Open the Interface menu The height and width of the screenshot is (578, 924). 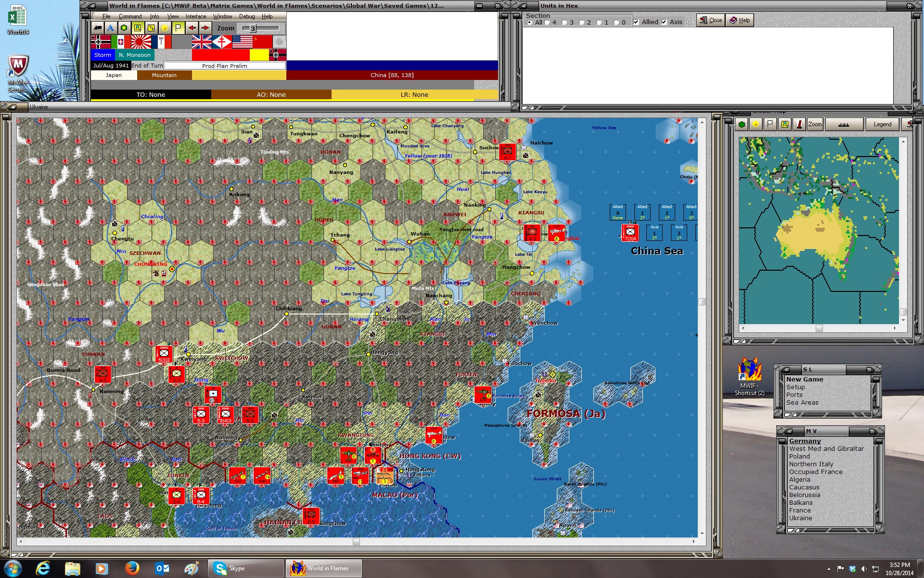coord(196,16)
